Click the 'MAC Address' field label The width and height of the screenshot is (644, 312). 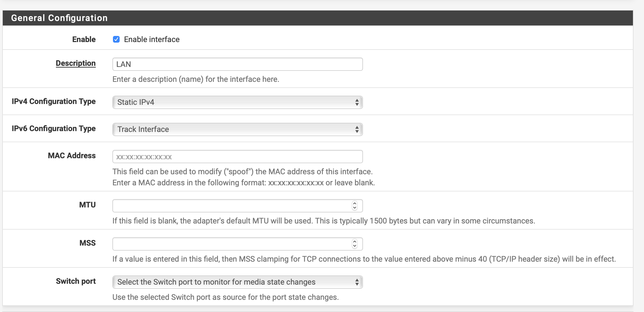pos(72,155)
